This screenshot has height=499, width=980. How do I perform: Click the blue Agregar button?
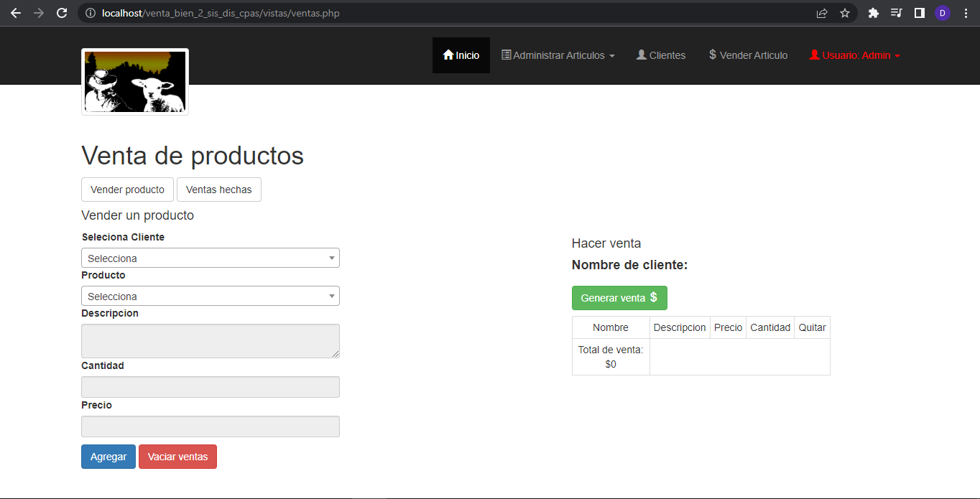point(108,457)
